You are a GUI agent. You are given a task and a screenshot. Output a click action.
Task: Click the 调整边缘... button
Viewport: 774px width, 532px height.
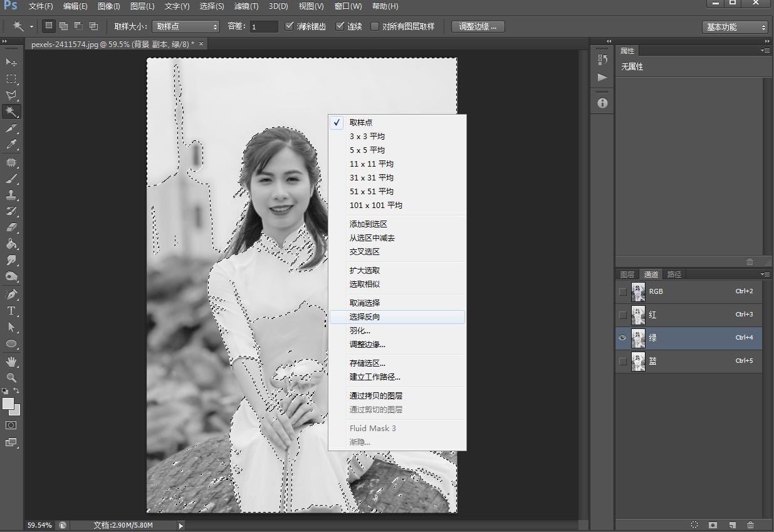point(478,26)
